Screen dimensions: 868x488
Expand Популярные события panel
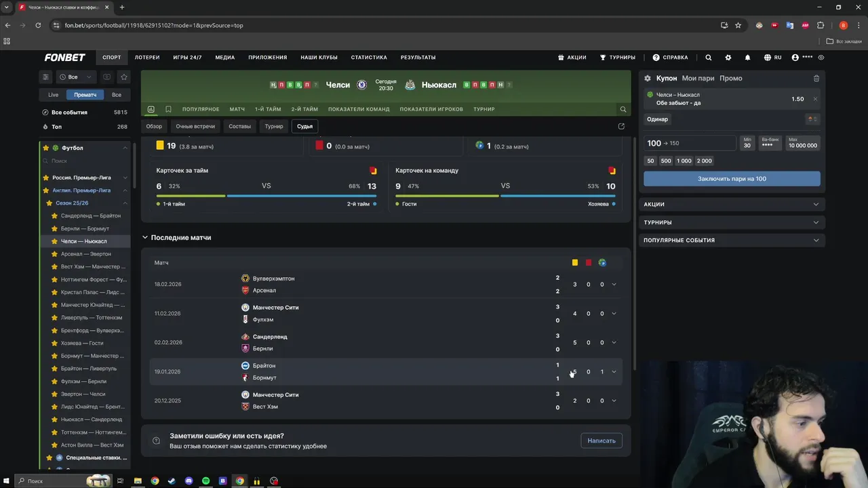[732, 240]
